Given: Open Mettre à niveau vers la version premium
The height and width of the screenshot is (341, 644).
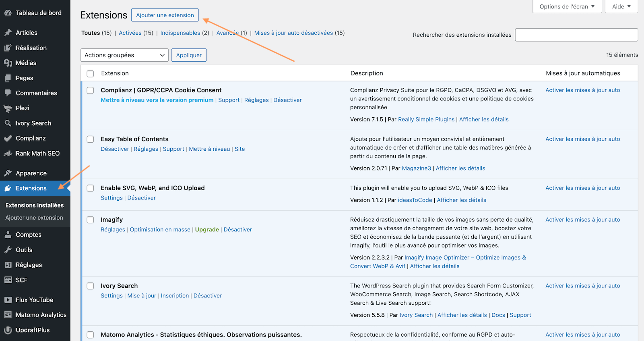Looking at the screenshot, I should tap(157, 100).
